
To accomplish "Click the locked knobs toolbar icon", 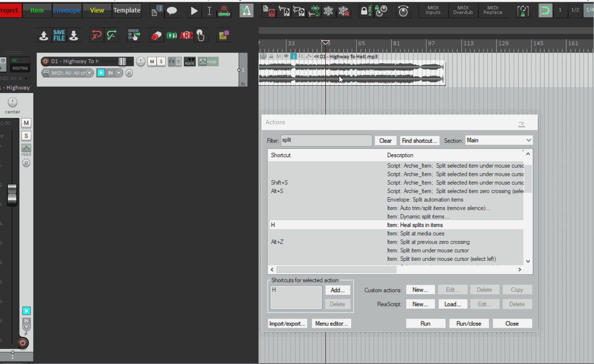I will coord(382,11).
